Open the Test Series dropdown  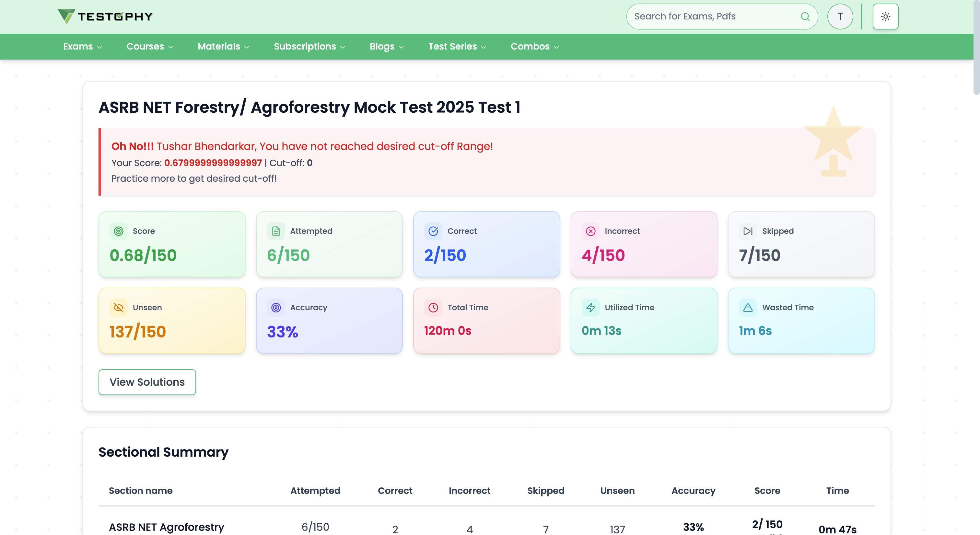click(457, 46)
